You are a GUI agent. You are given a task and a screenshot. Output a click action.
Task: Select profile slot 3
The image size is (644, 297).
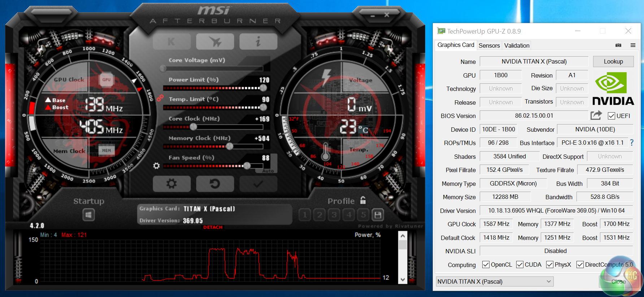(334, 215)
